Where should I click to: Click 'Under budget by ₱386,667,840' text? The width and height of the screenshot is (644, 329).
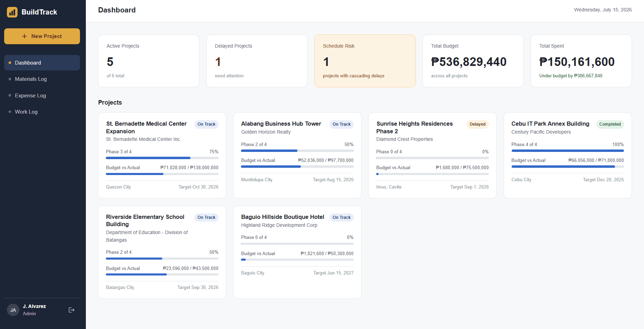[571, 76]
